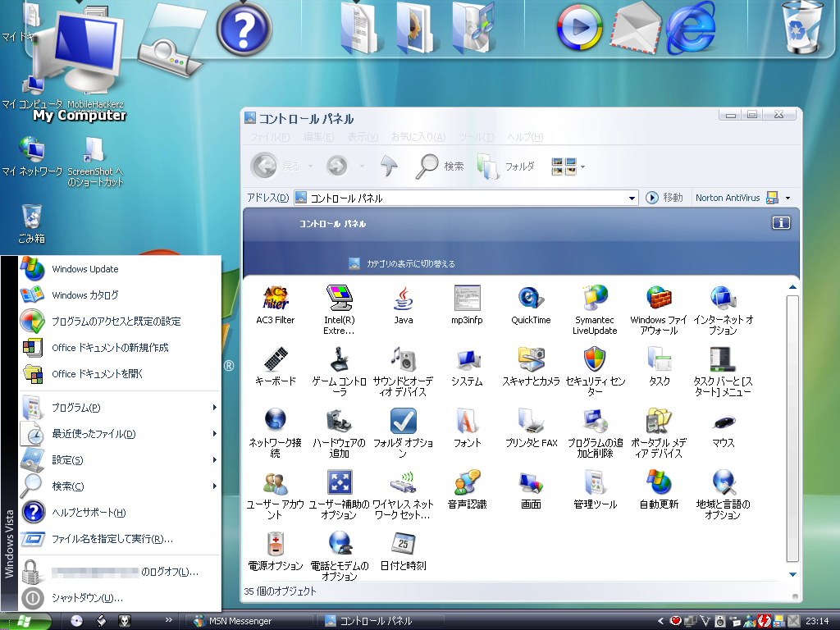Open セキュリティ センター shield icon
The height and width of the screenshot is (630, 840).
(595, 359)
